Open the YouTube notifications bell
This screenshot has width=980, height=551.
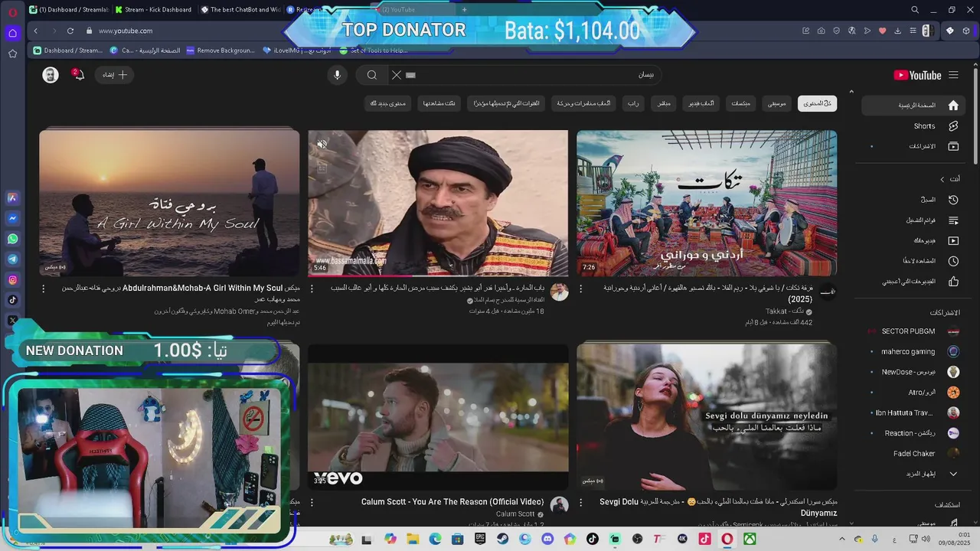[78, 75]
